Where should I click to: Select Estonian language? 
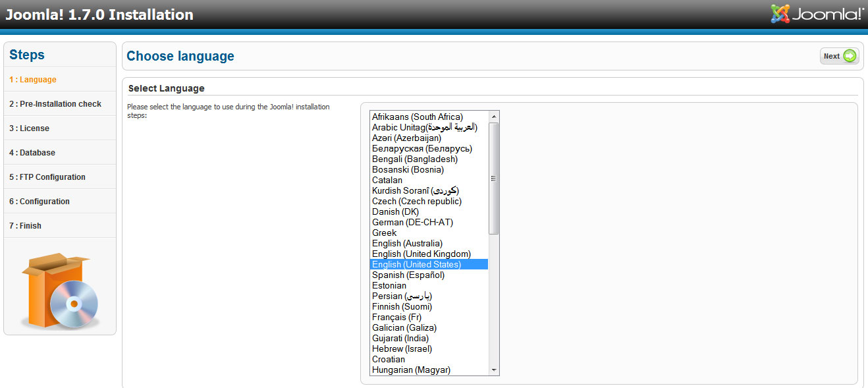coord(429,286)
